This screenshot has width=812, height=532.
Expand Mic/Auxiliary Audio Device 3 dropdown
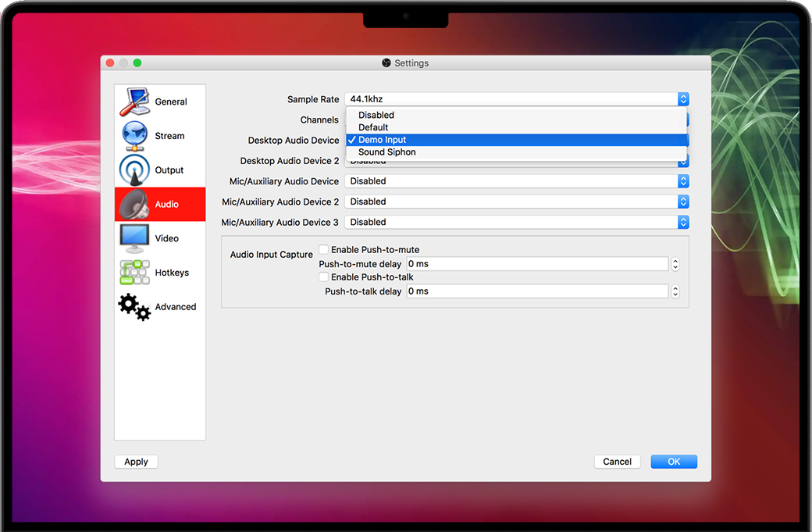[x=516, y=222]
